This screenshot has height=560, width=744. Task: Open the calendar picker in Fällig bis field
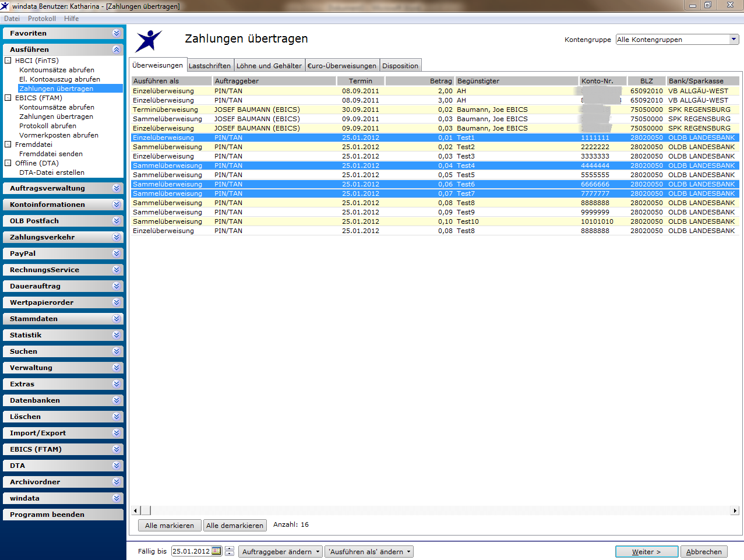tap(216, 551)
